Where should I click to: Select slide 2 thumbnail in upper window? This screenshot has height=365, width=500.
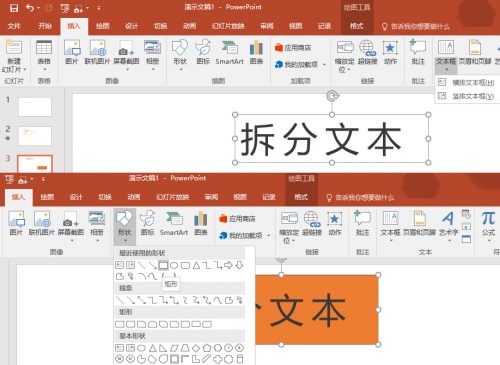point(35,136)
